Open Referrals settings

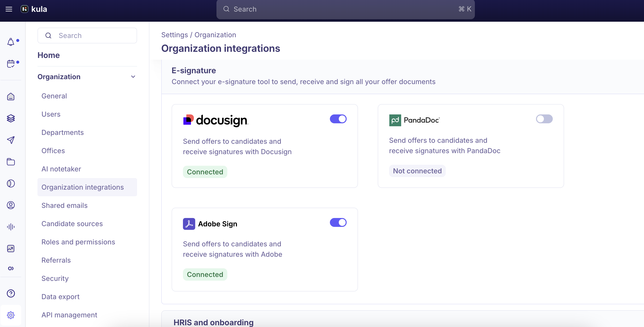coord(56,260)
